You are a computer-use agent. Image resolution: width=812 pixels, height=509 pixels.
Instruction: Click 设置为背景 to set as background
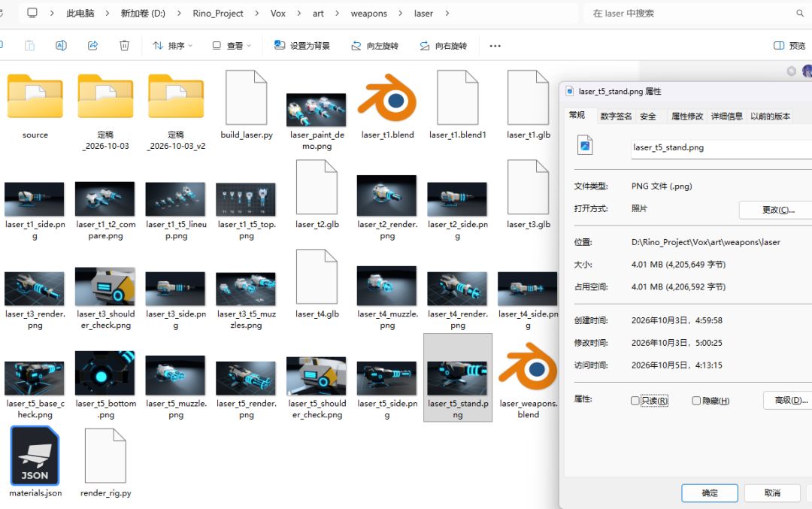(x=302, y=46)
